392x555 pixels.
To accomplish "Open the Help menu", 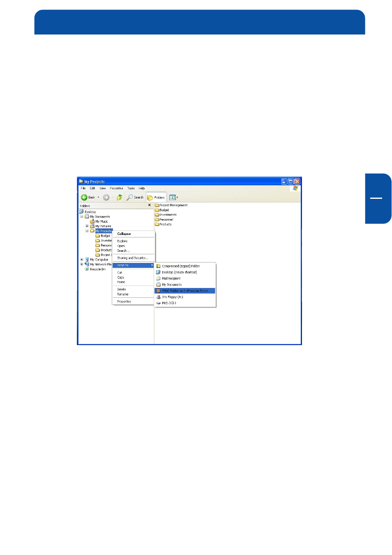I will 142,188.
